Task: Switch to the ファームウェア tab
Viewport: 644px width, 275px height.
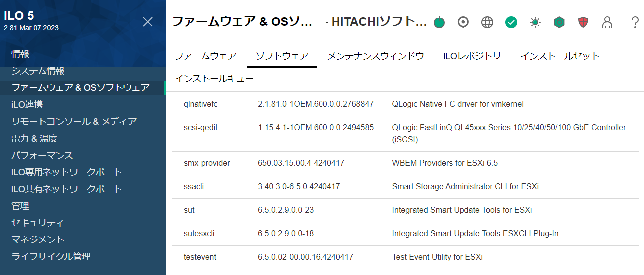Action: pyautogui.click(x=206, y=56)
